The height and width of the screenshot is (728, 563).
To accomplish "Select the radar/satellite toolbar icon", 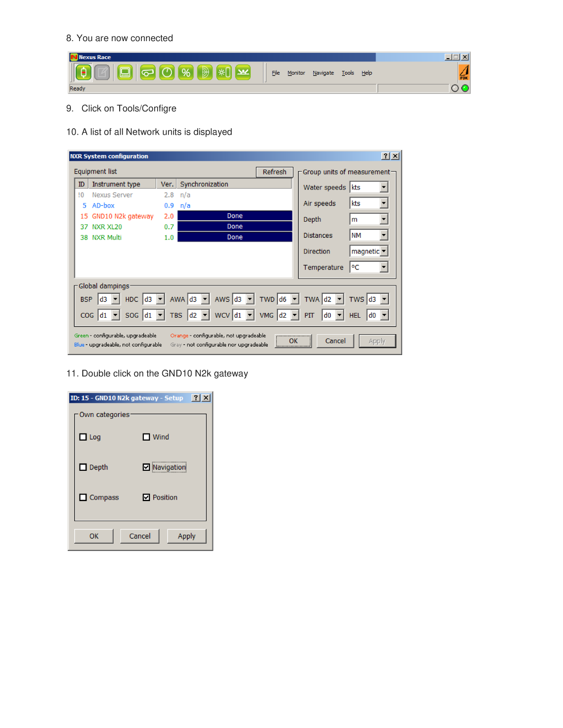I will coord(204,72).
